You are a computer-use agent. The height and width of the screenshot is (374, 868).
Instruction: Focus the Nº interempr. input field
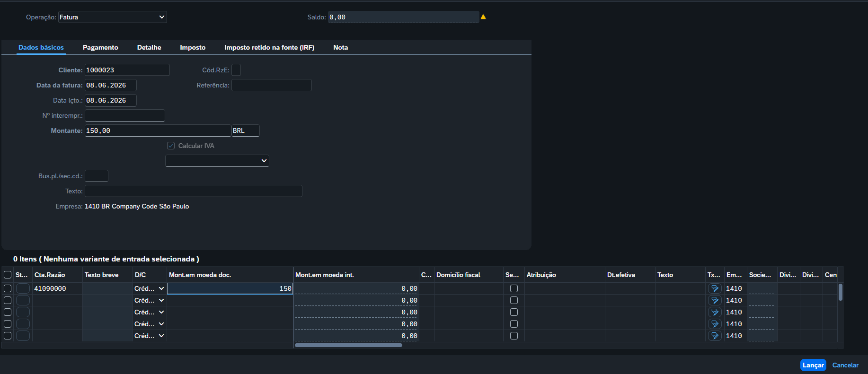tap(125, 115)
